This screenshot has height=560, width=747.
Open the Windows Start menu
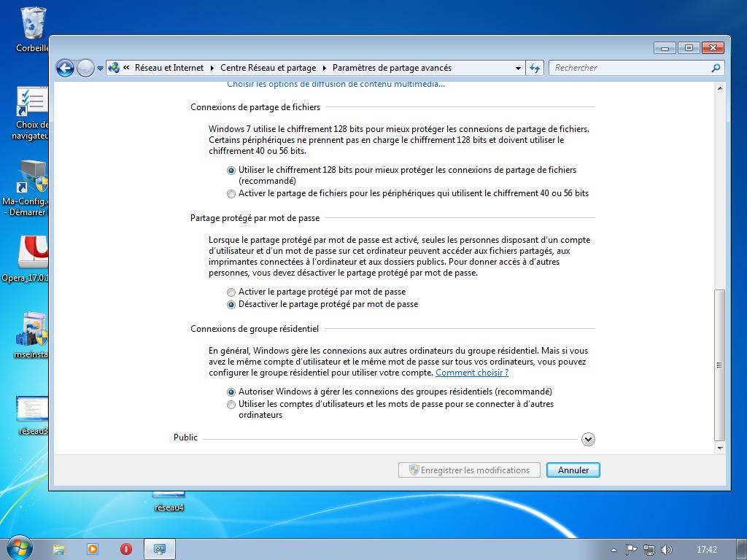coord(19,548)
